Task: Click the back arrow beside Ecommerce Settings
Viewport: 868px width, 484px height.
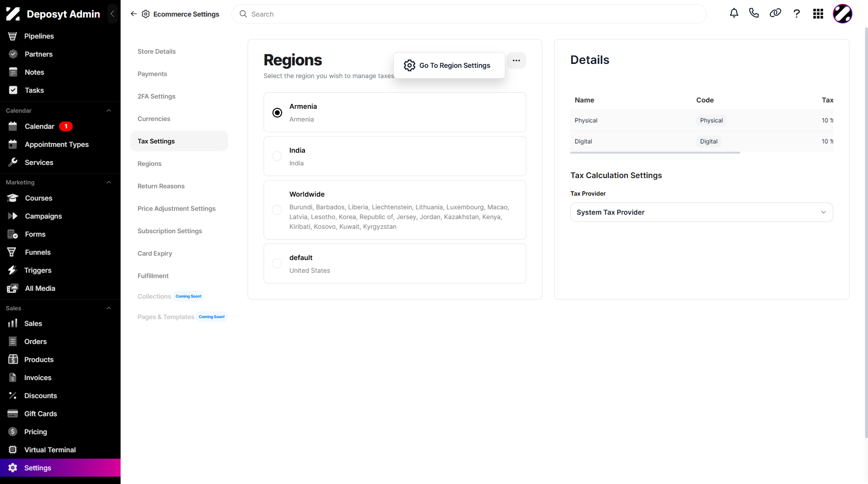Action: 133,14
